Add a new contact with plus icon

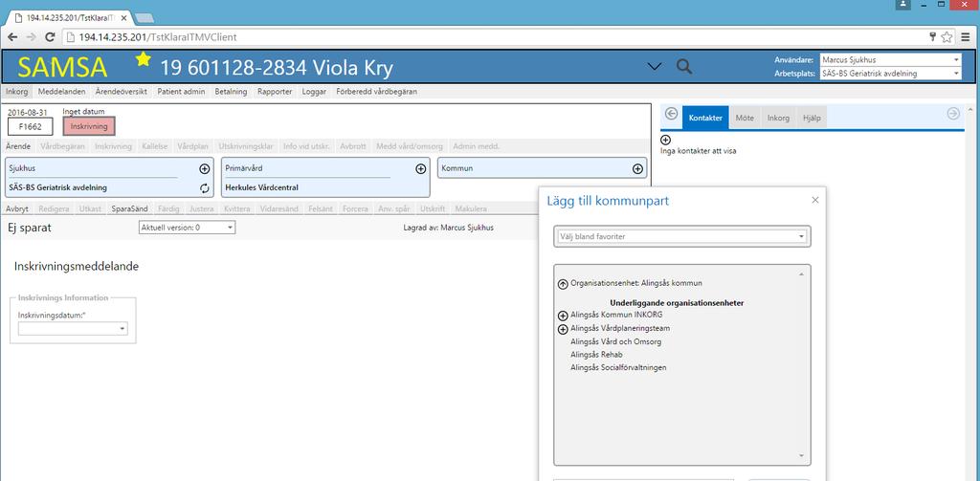pos(666,140)
